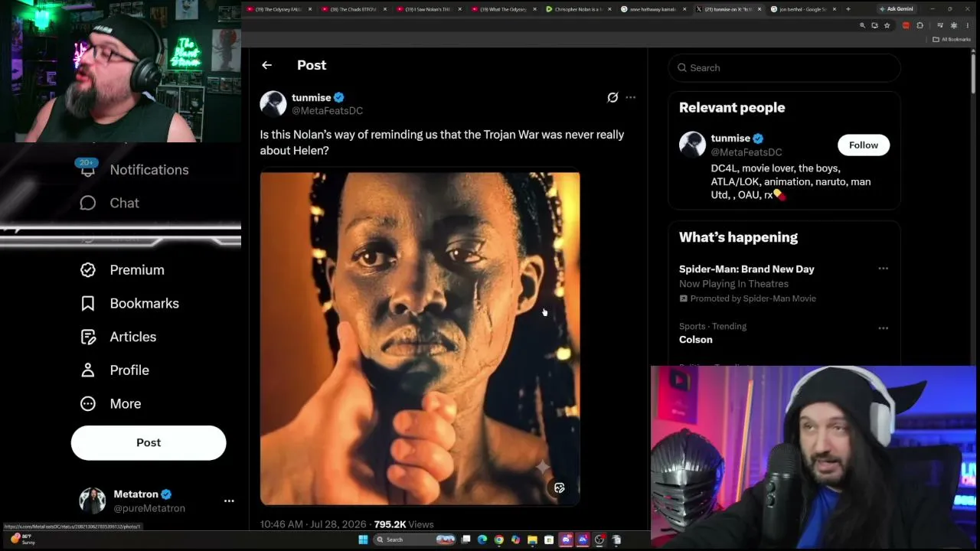980x551 pixels.
Task: Go back using the Post back arrow
Action: coord(266,65)
